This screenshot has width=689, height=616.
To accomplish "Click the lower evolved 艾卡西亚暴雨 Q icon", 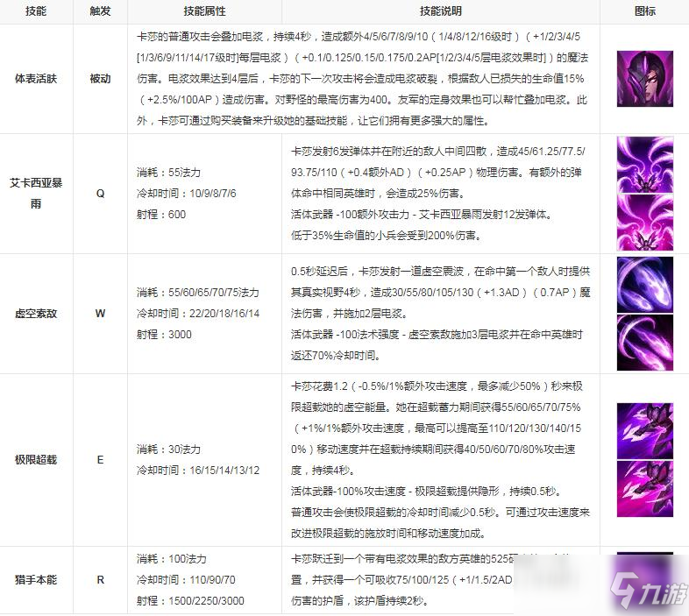I will tap(644, 223).
